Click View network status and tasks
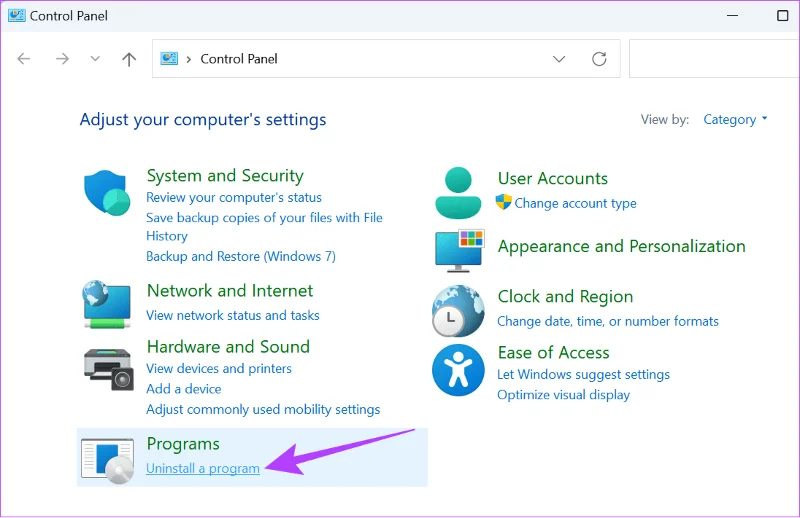 coord(233,315)
